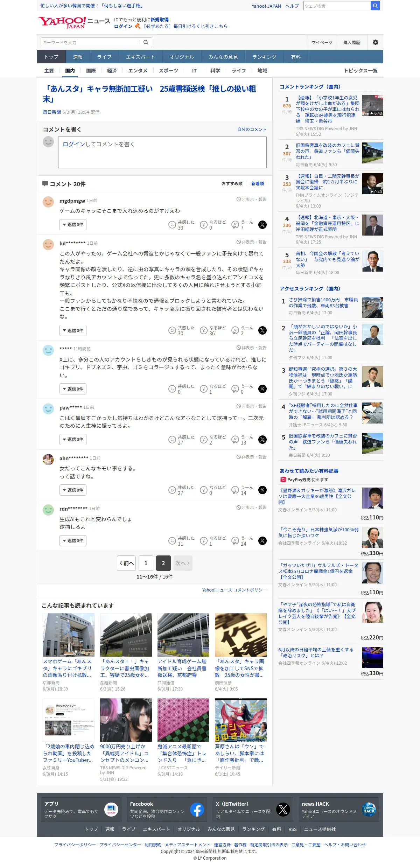Screen dimensions: 420x868
Task: Open the news HACK footer icon
Action: [369, 810]
